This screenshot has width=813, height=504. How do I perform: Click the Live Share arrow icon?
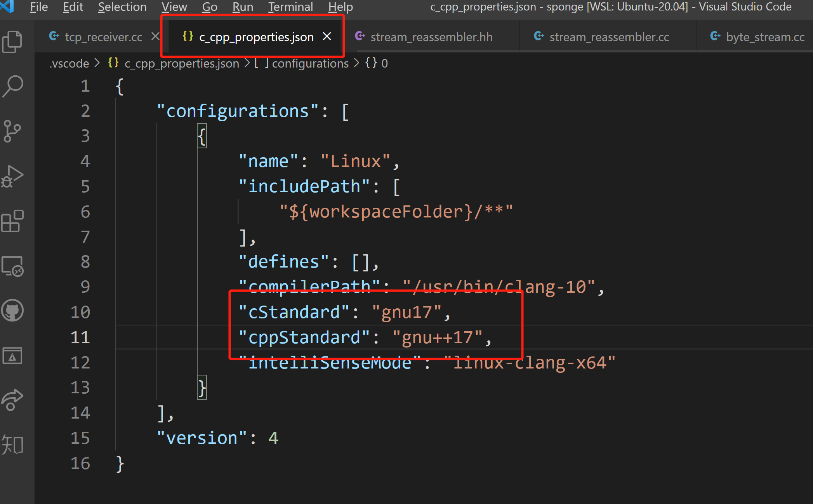click(x=12, y=400)
